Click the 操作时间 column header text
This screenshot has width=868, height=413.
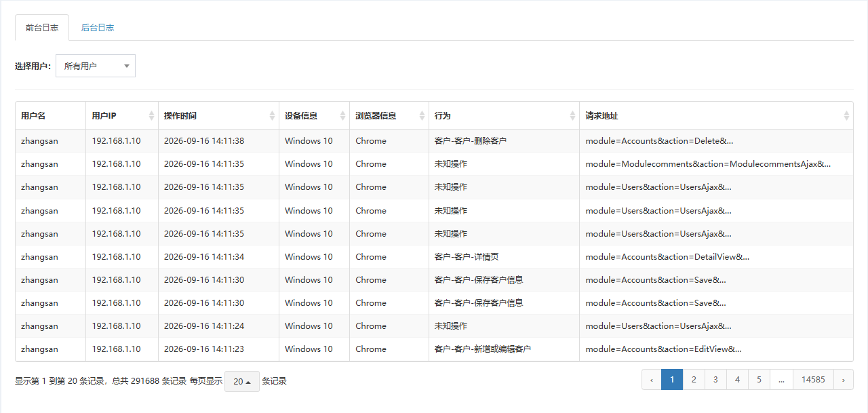pyautogui.click(x=180, y=116)
